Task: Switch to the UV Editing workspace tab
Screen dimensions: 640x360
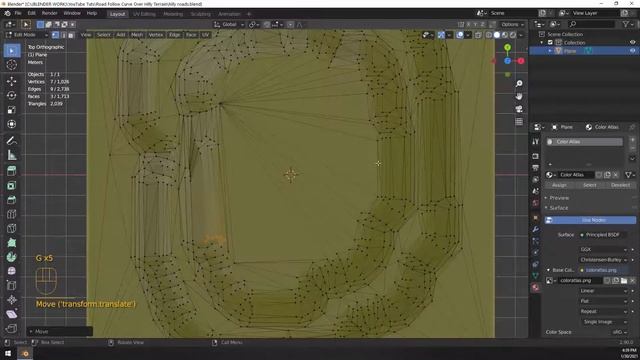Action: click(144, 14)
